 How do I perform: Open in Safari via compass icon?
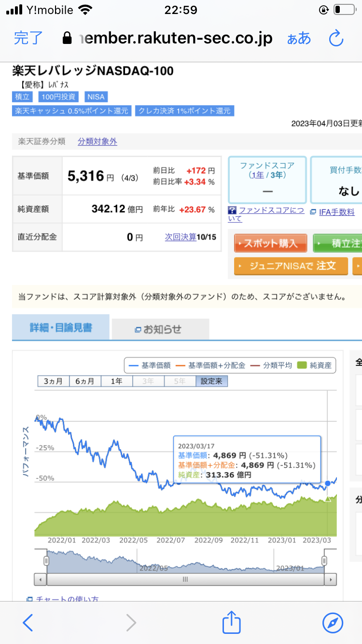pos(333,623)
